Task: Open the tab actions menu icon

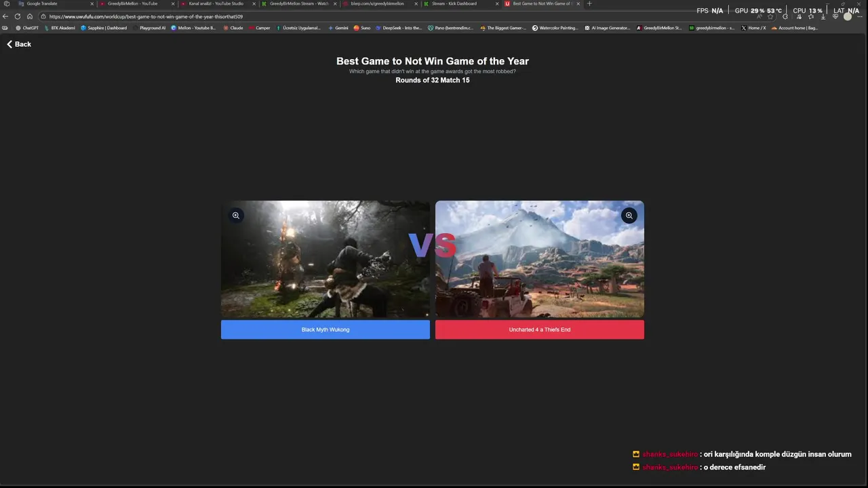Action: tap(6, 3)
